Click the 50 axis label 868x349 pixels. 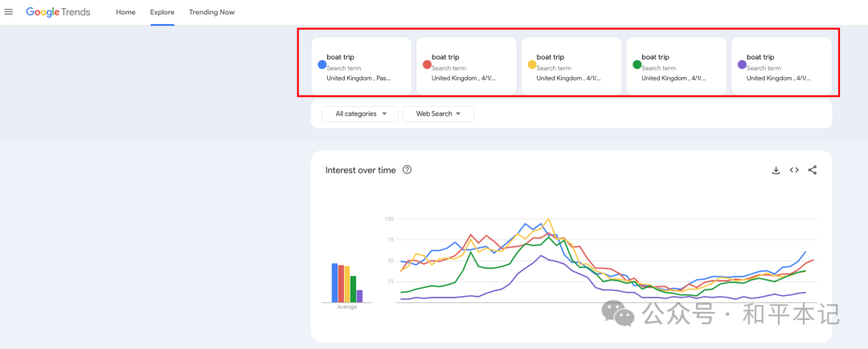pos(390,261)
